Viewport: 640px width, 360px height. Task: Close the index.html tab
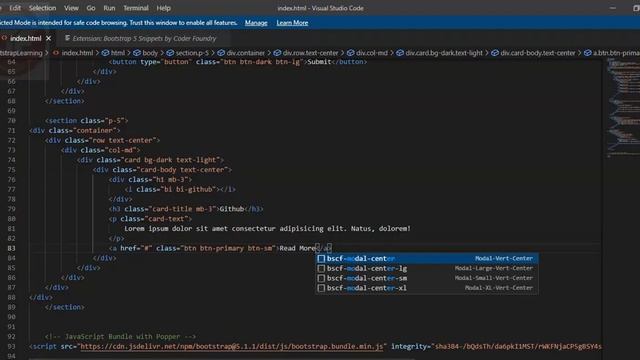tap(49, 38)
